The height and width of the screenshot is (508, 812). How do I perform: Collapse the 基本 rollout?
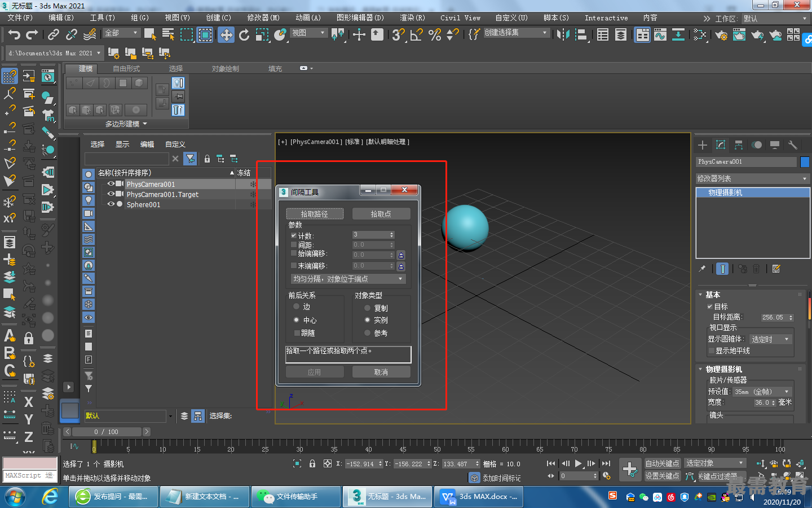700,295
